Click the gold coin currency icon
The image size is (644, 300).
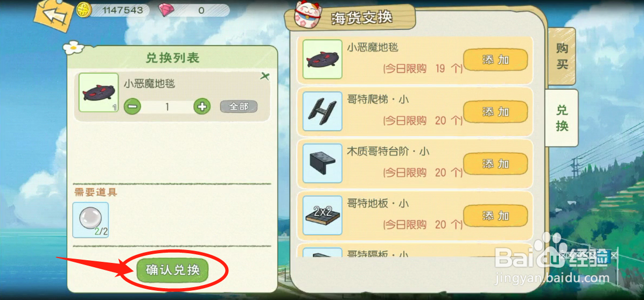[x=84, y=10]
